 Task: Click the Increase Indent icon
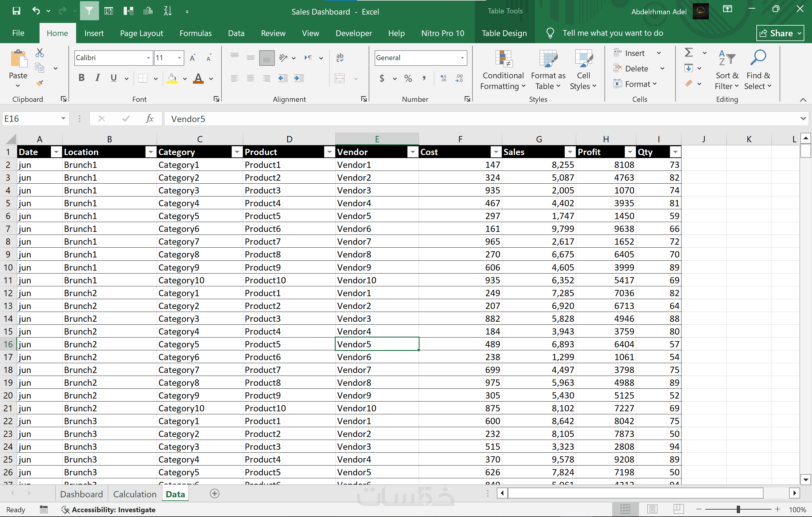coord(299,78)
